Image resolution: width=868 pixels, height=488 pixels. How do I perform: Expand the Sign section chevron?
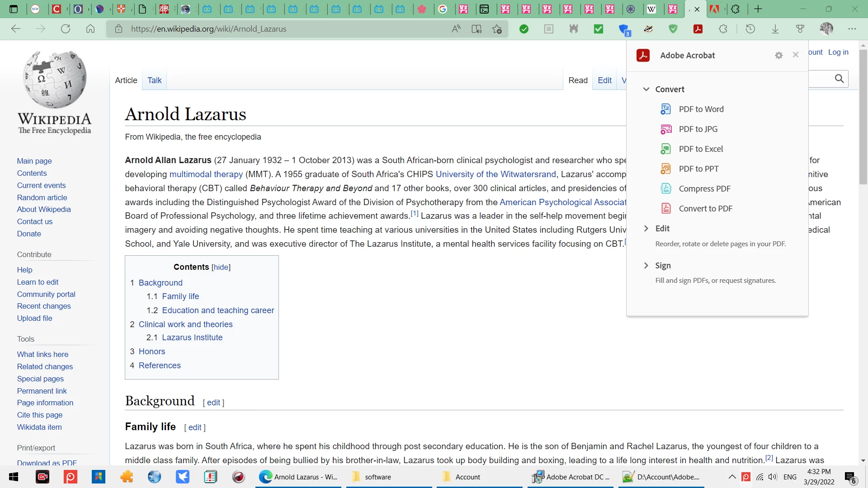(x=646, y=266)
